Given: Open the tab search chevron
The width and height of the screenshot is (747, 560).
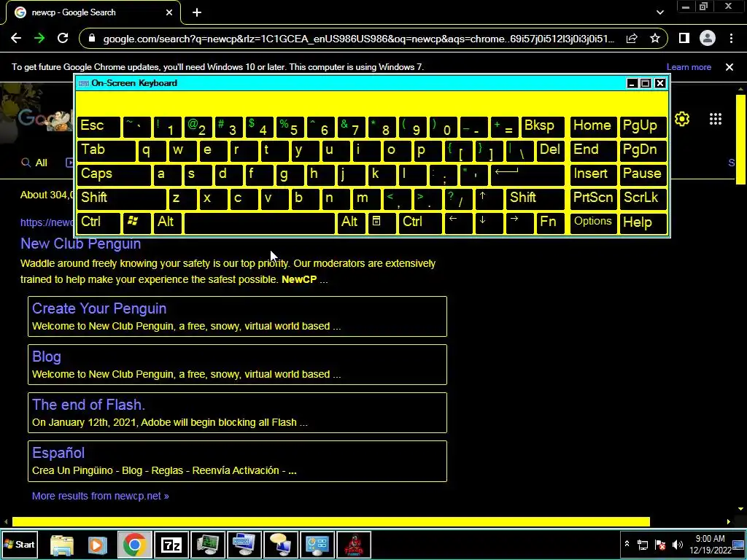Looking at the screenshot, I should click(x=659, y=13).
